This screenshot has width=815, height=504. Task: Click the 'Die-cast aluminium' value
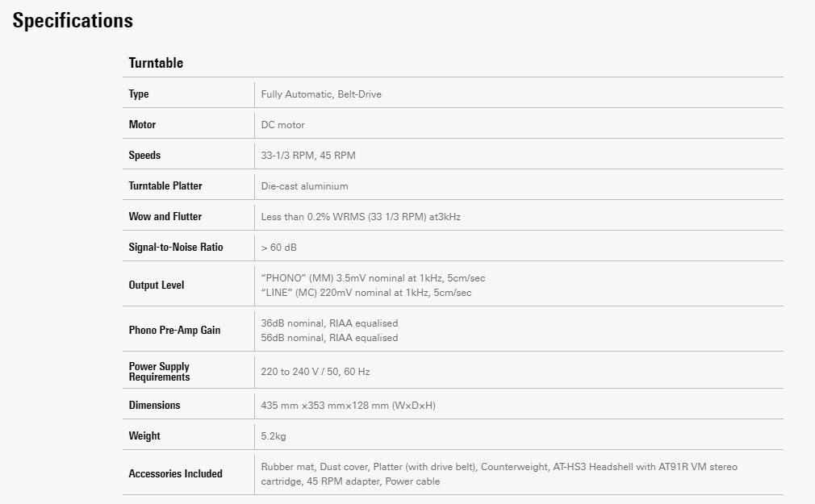click(304, 186)
